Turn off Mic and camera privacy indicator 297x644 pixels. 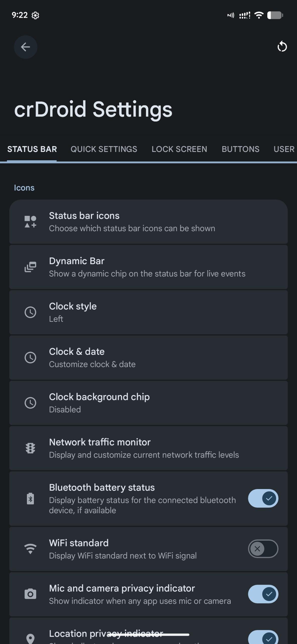[x=263, y=594]
